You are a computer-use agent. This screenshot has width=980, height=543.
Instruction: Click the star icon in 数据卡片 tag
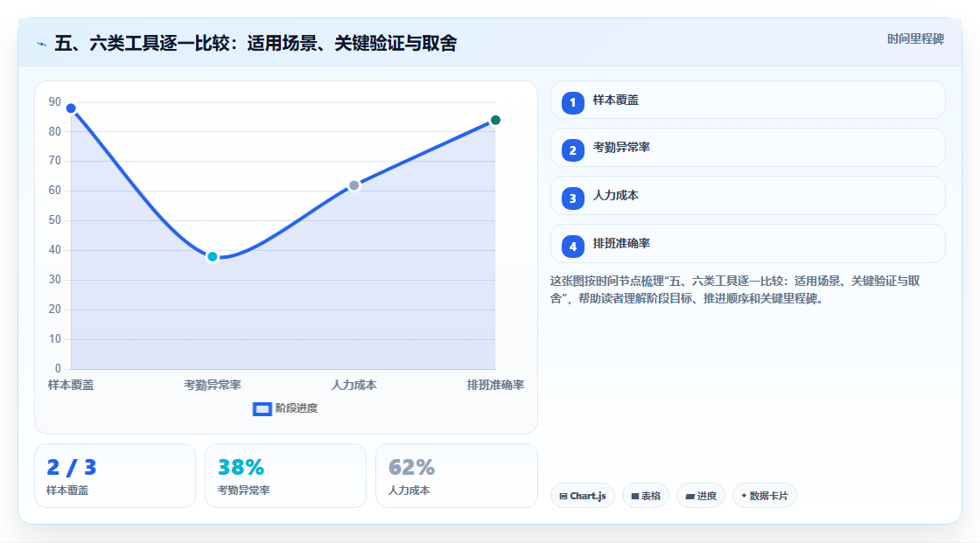point(744,496)
